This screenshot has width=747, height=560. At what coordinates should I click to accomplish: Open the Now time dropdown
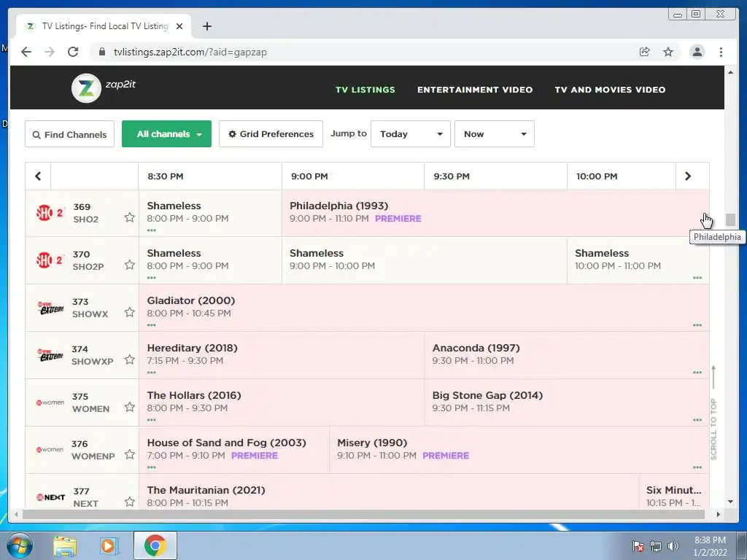(x=495, y=134)
